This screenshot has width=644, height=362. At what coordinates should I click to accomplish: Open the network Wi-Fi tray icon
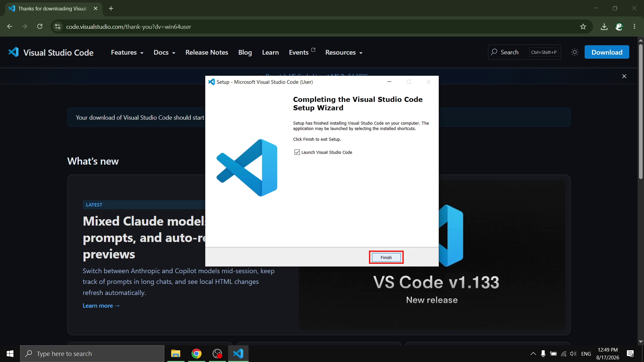tap(563, 354)
